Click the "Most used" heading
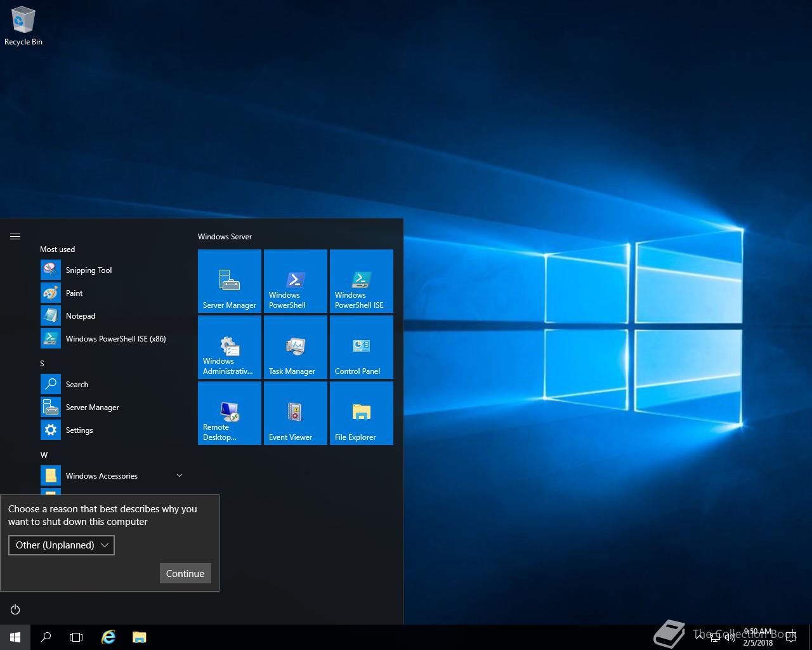The image size is (812, 650). [x=57, y=249]
